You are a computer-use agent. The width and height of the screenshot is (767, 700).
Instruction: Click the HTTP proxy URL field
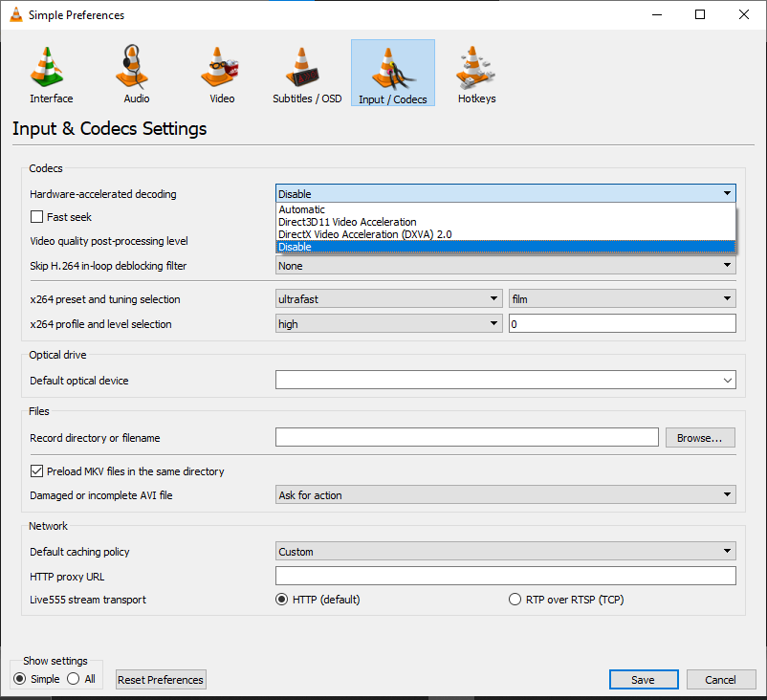click(x=505, y=576)
